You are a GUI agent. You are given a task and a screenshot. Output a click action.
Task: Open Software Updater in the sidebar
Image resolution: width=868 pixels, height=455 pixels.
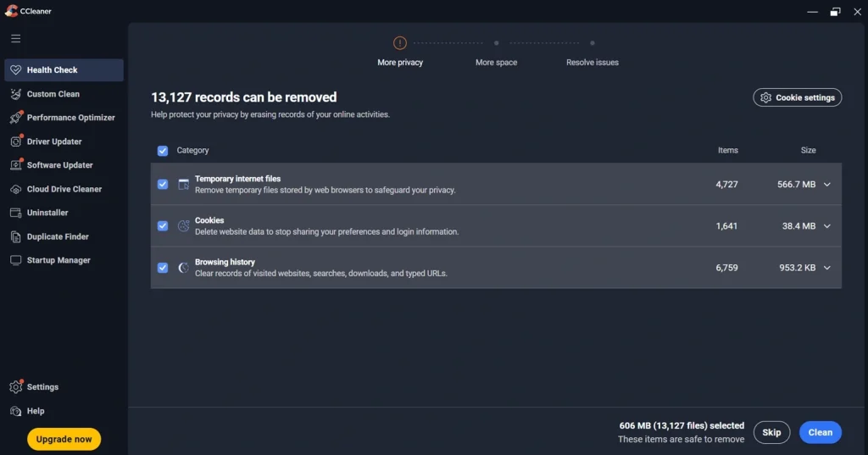click(x=64, y=165)
